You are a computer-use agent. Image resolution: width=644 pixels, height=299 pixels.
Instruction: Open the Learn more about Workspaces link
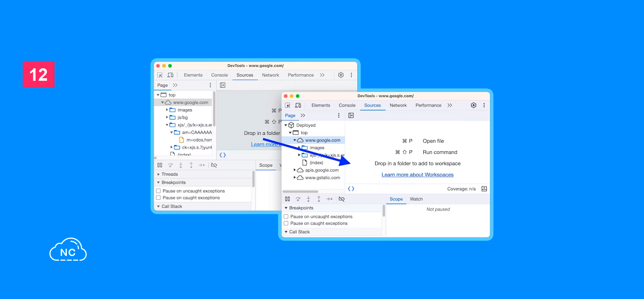coord(417,174)
